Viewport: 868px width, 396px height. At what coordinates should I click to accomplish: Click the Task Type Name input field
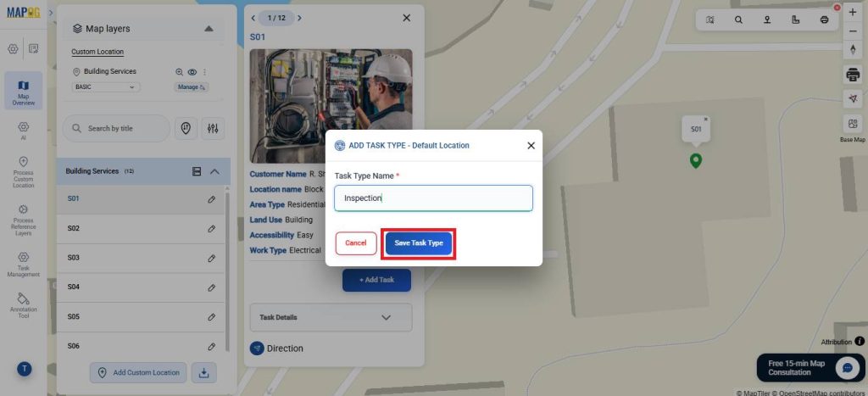pyautogui.click(x=433, y=198)
